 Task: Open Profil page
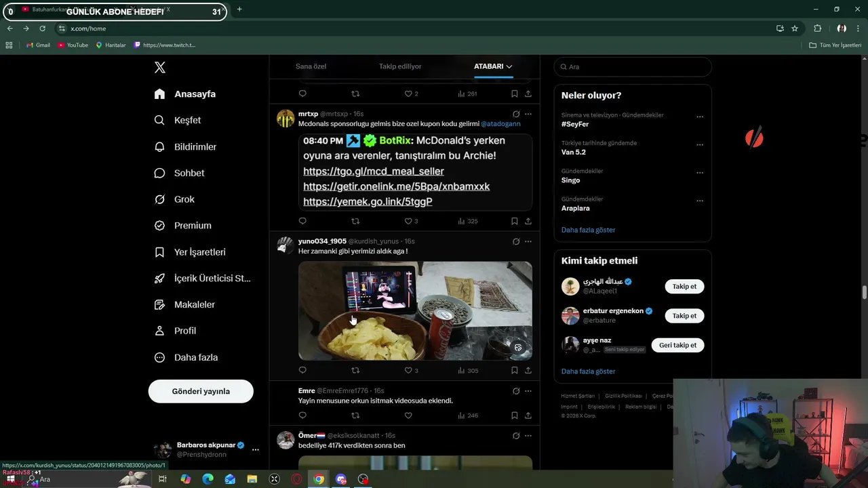coord(175,331)
